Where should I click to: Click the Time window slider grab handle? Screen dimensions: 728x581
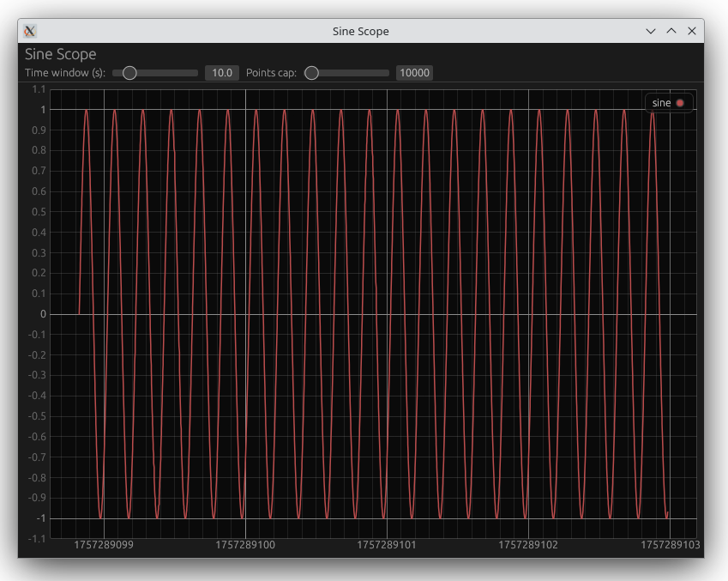pyautogui.click(x=129, y=73)
